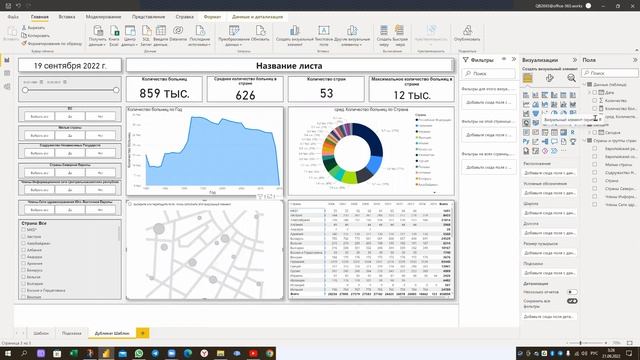This screenshot has width=640, height=360.
Task: Collapse Страны и группы стран node
Action: pyautogui.click(x=584, y=140)
